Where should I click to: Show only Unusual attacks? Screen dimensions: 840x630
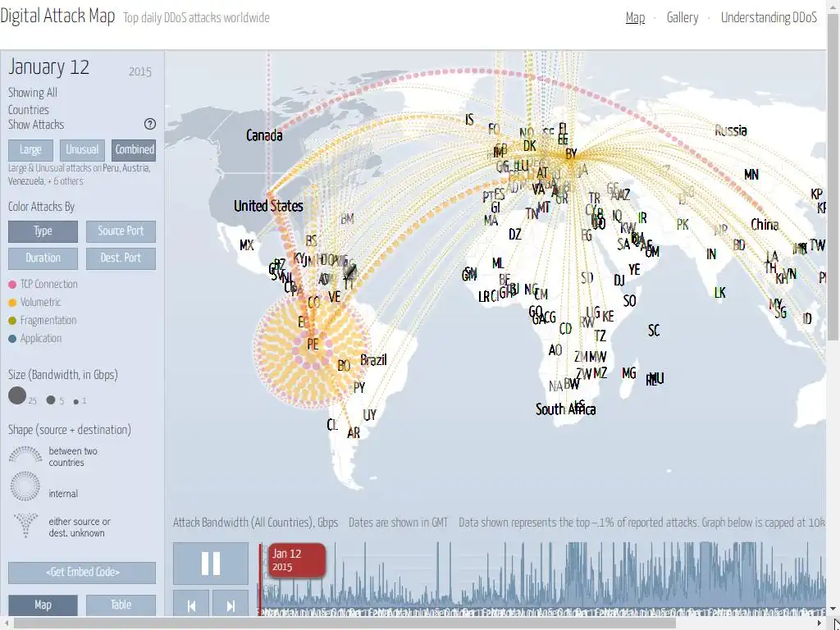[82, 150]
